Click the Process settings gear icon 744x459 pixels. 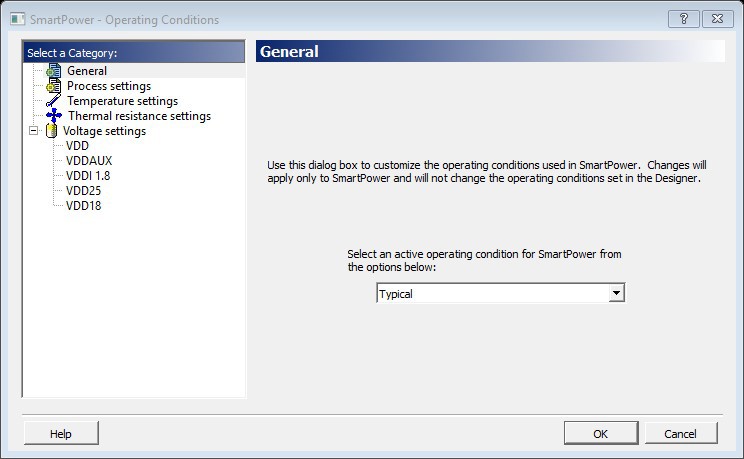[54, 87]
